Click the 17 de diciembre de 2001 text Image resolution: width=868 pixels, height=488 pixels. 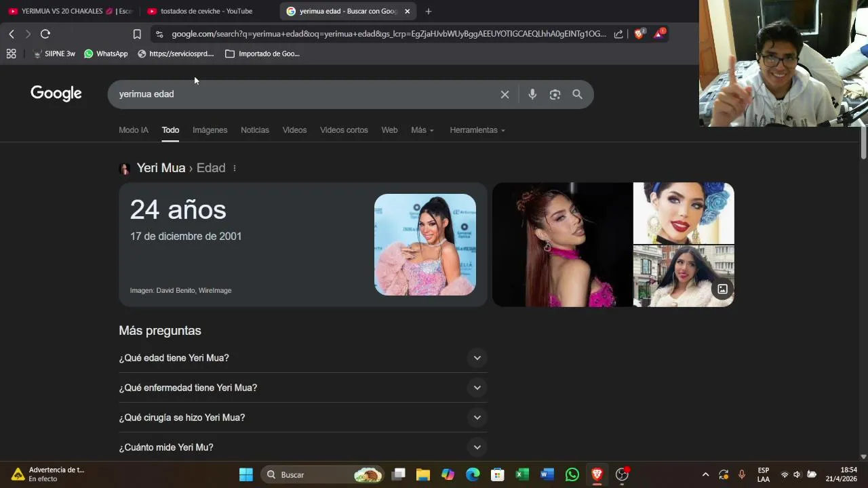pyautogui.click(x=186, y=237)
